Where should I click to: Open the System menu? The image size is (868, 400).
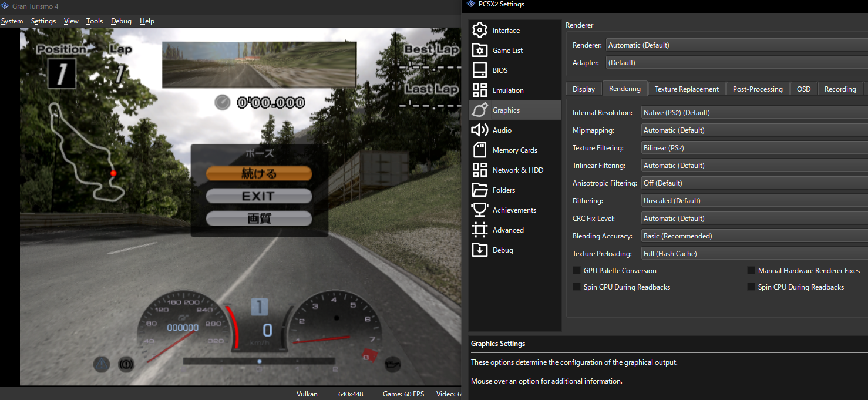[12, 21]
